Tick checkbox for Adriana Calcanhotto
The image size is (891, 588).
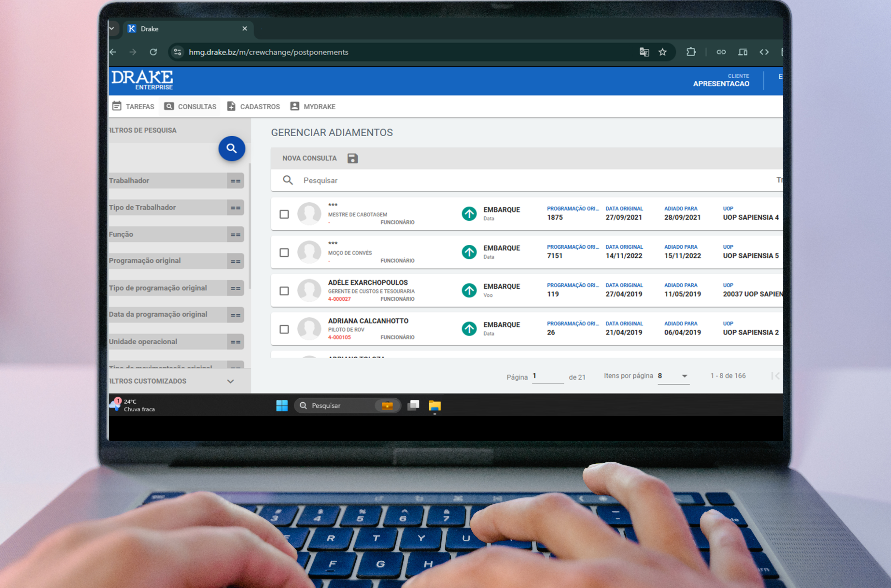click(x=284, y=329)
